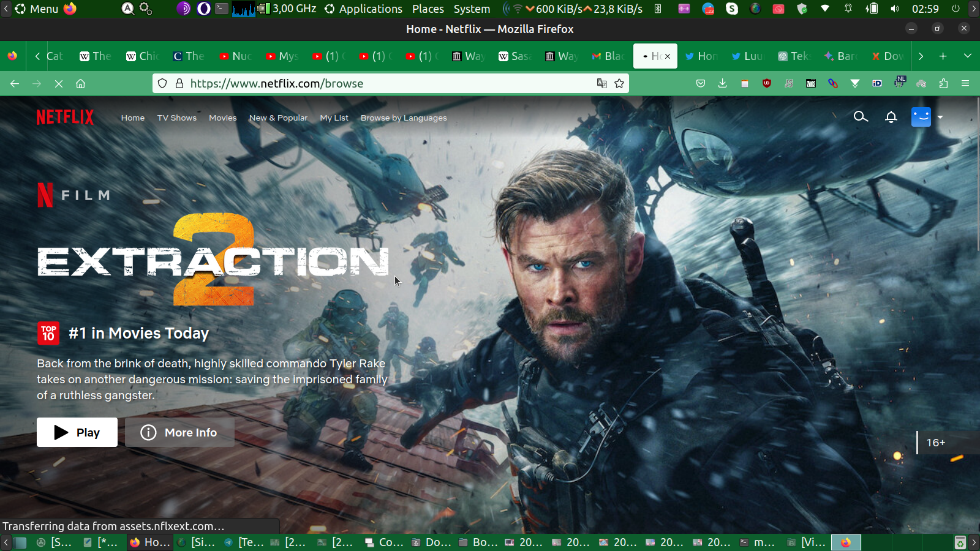980x551 pixels.
Task: List all tabs dropdown
Action: [x=968, y=56]
